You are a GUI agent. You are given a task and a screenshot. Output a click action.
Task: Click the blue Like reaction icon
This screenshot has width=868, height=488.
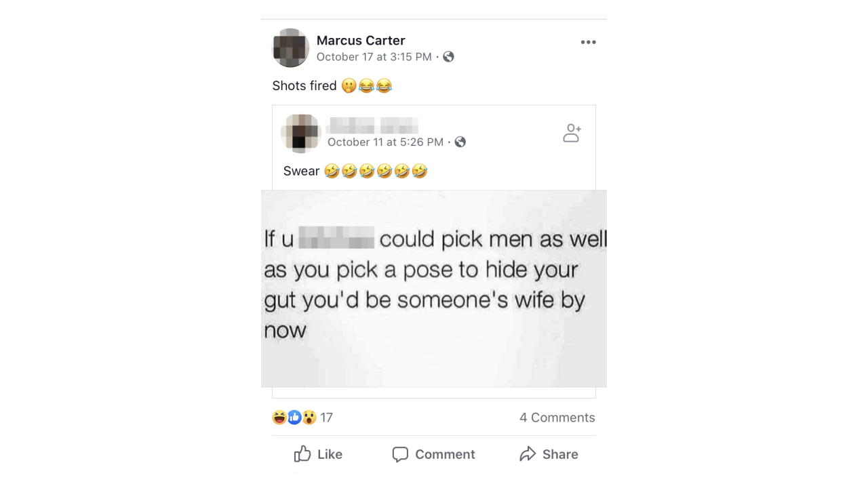294,418
